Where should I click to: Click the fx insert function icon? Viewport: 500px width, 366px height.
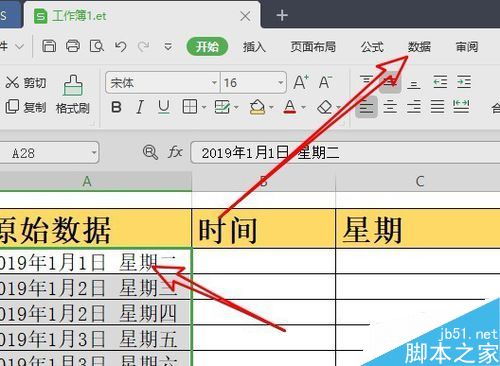175,152
